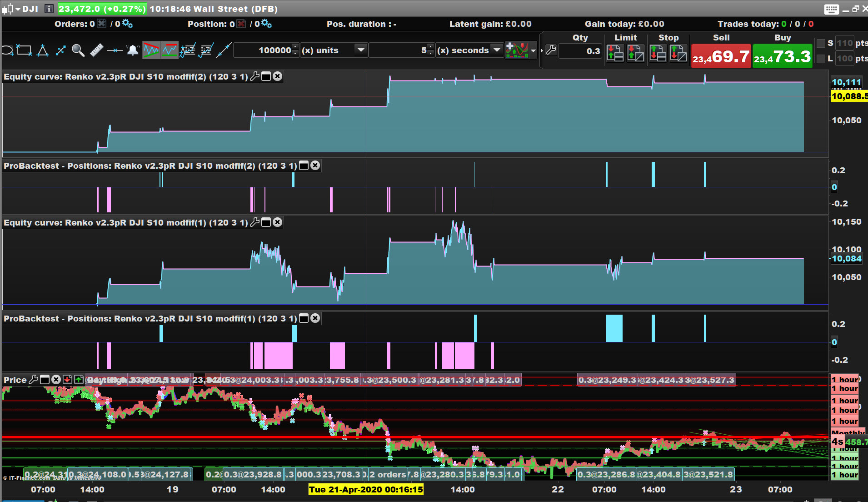
Task: Select the horizontal line tool
Action: [115, 50]
